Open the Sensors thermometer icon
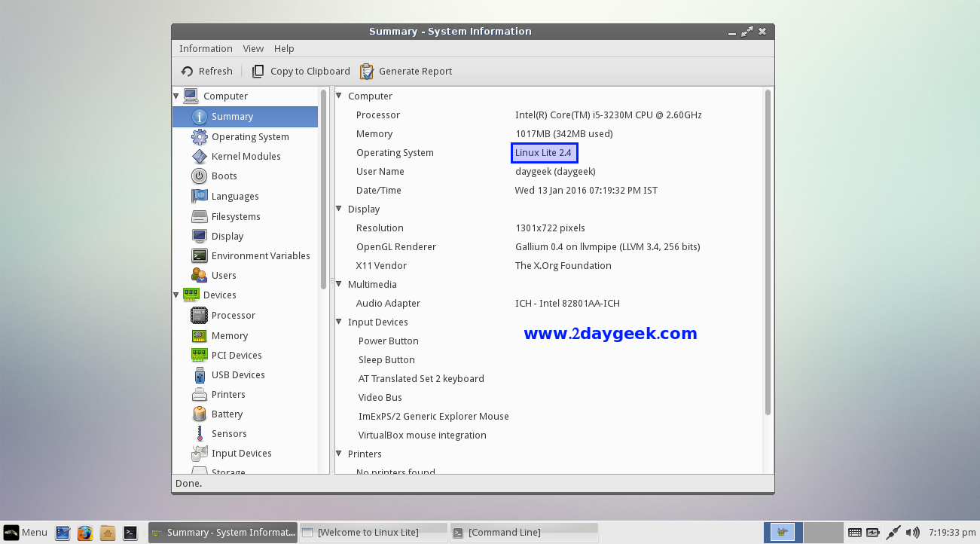The width and height of the screenshot is (980, 544). [199, 434]
